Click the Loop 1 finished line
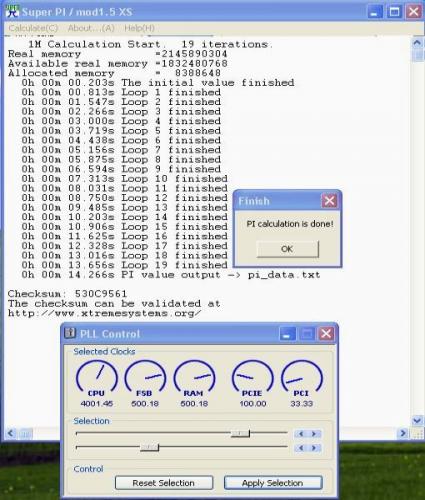Image resolution: width=425 pixels, height=500 pixels. point(121,92)
